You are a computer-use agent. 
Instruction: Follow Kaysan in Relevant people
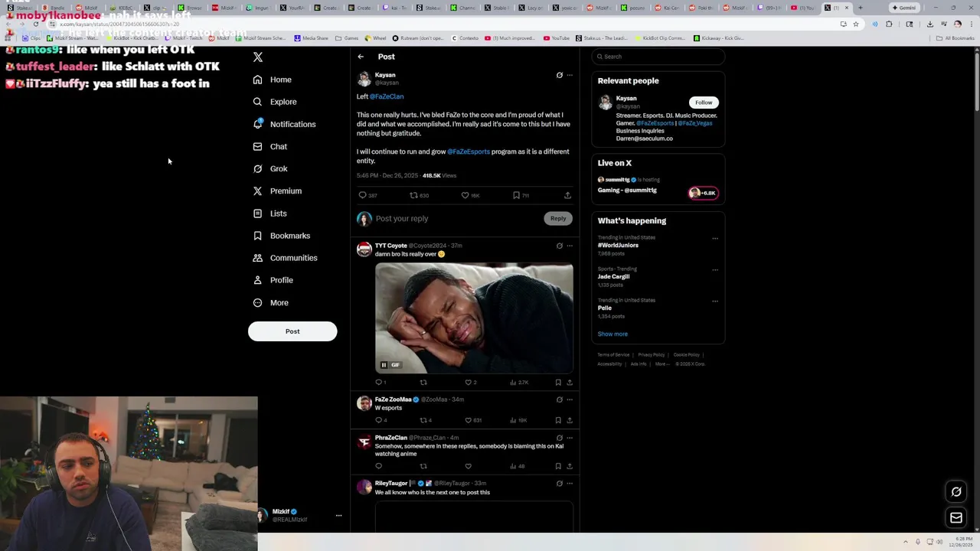[x=704, y=103]
